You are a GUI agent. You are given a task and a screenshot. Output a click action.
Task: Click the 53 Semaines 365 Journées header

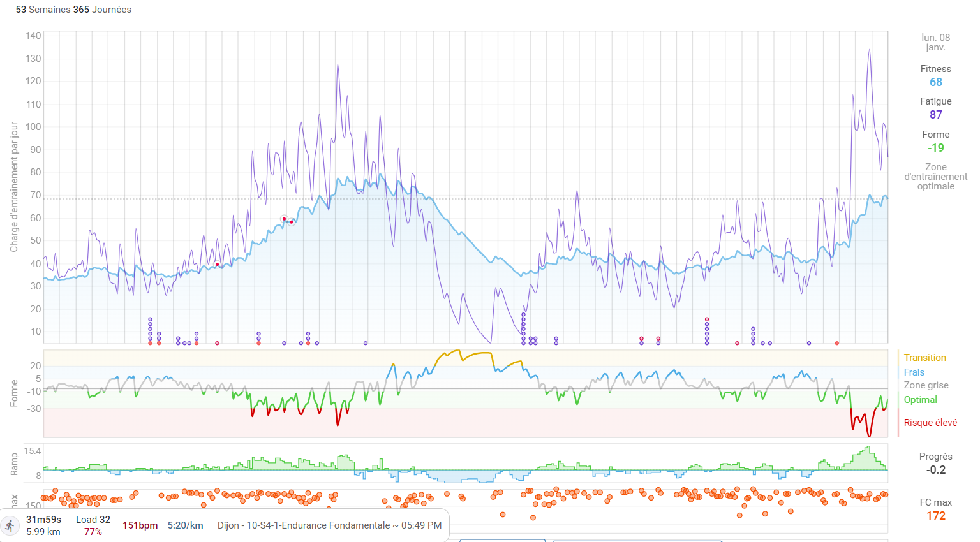[x=73, y=10]
